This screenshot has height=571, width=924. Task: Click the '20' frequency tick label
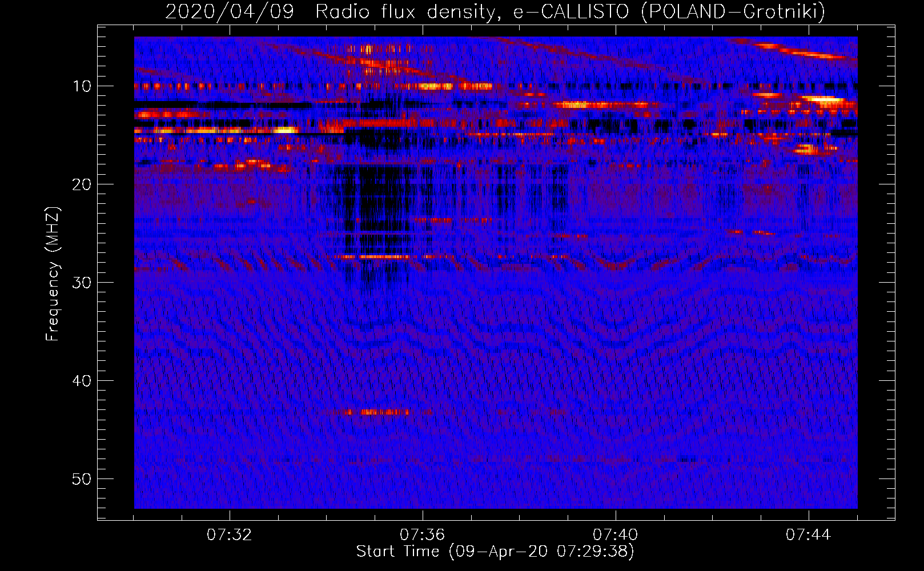coord(82,184)
